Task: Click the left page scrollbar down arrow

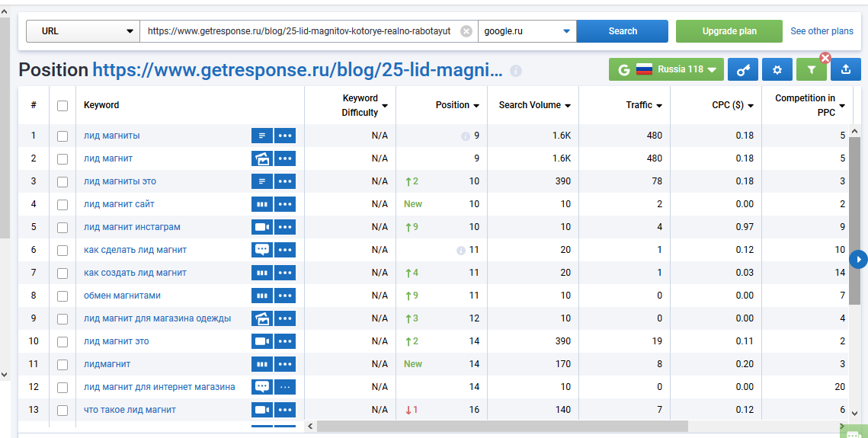Action: pyautogui.click(x=5, y=375)
